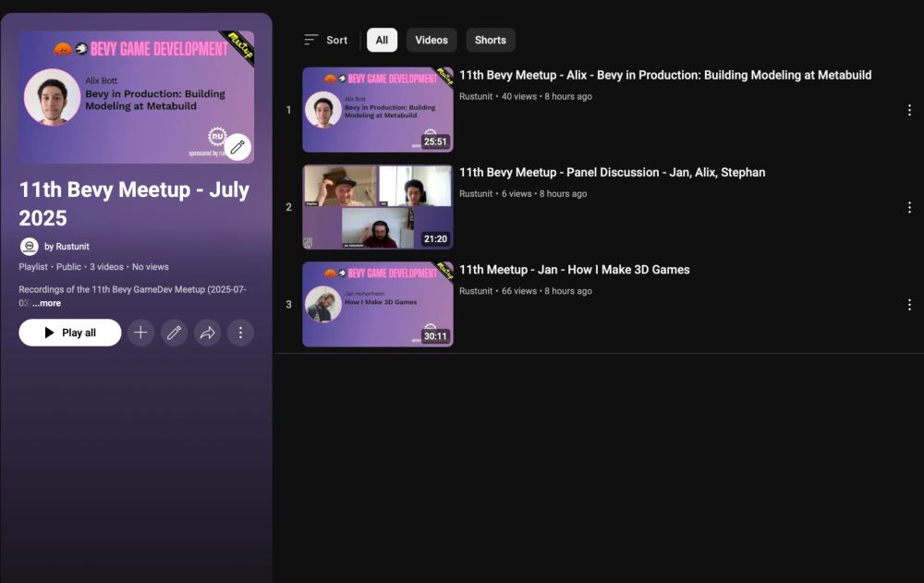Open playlist more actions menu
Screen dimensions: 924x583
pyautogui.click(x=240, y=333)
